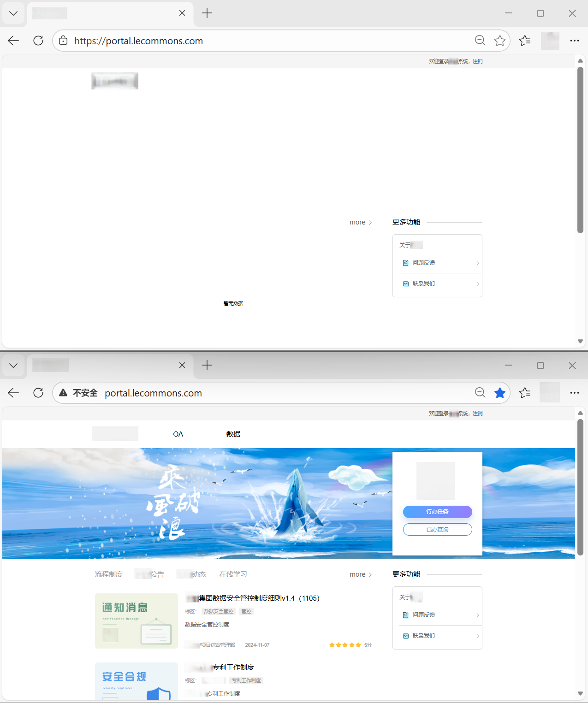Screen dimensions: 588x703
Task: Refresh the page in the https window
Action: tap(38, 41)
